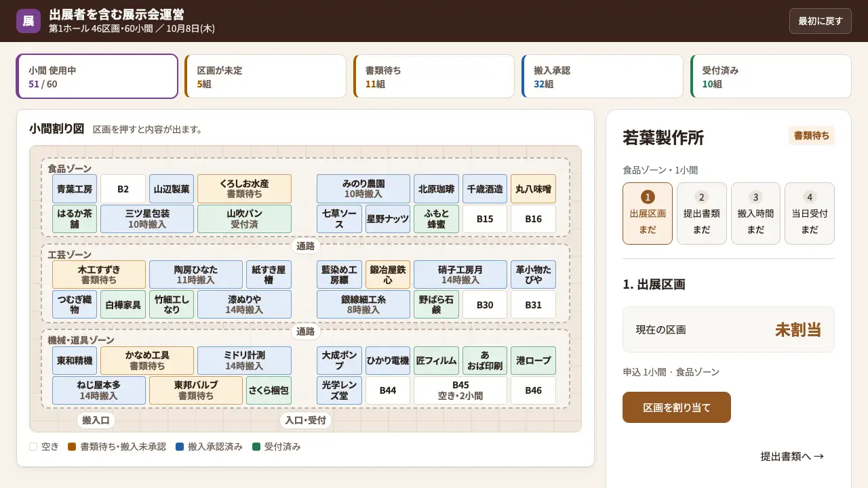This screenshot has width=868, height=488.
Task: Click the 区画を割り当て button
Action: click(x=677, y=407)
